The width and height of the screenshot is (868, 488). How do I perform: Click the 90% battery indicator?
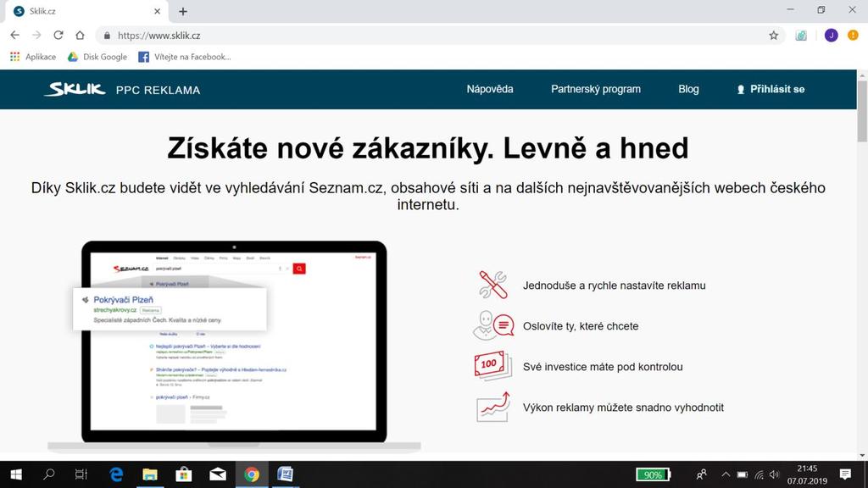(654, 474)
